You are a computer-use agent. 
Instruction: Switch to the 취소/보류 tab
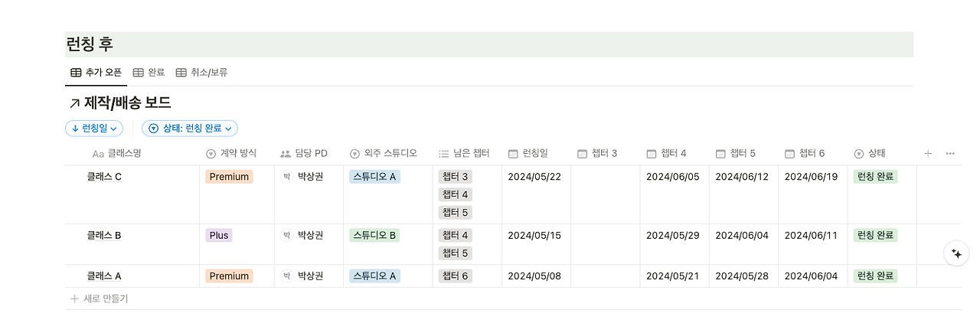[202, 73]
